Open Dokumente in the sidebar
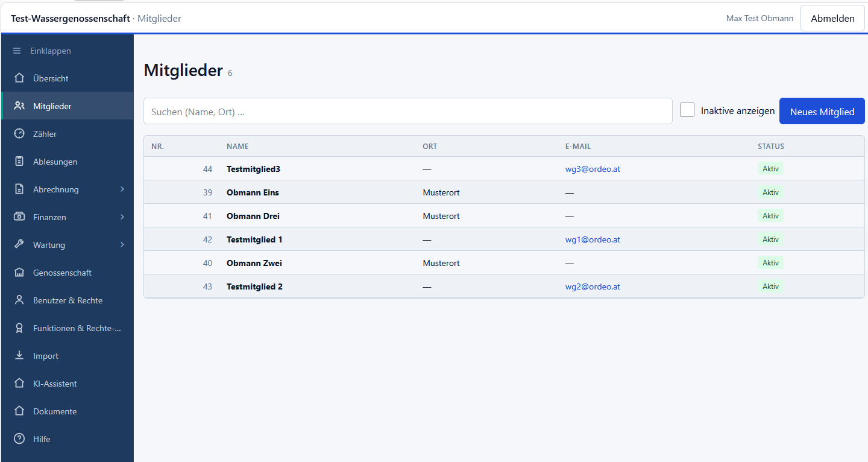This screenshot has height=462, width=868. point(68,411)
